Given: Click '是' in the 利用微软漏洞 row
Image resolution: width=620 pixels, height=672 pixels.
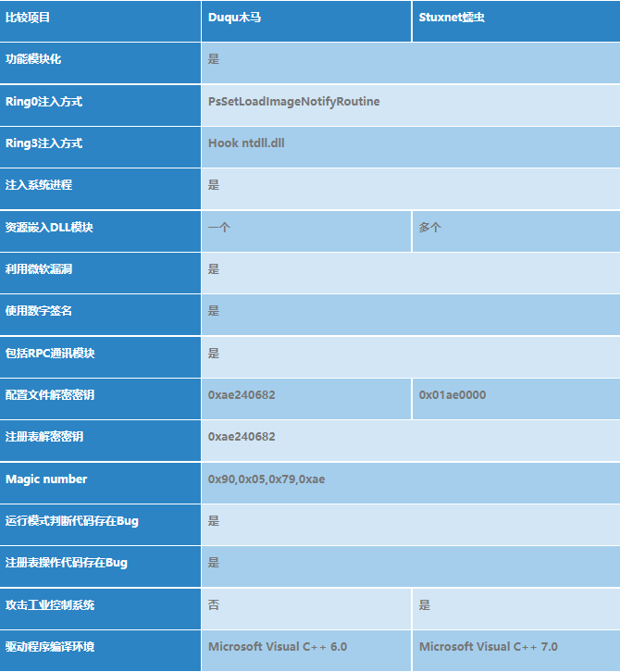Looking at the screenshot, I should coord(214,269).
